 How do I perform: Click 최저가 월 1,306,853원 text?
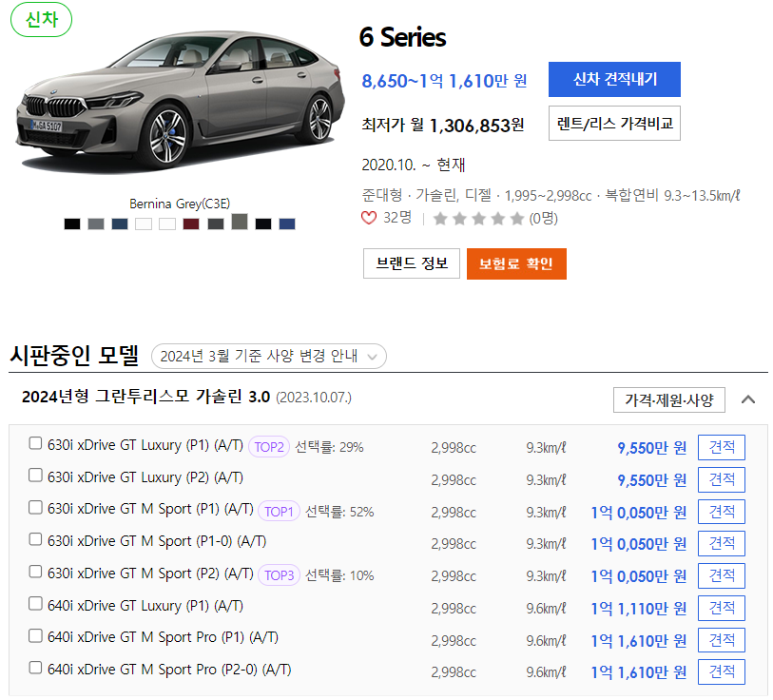[x=443, y=125]
